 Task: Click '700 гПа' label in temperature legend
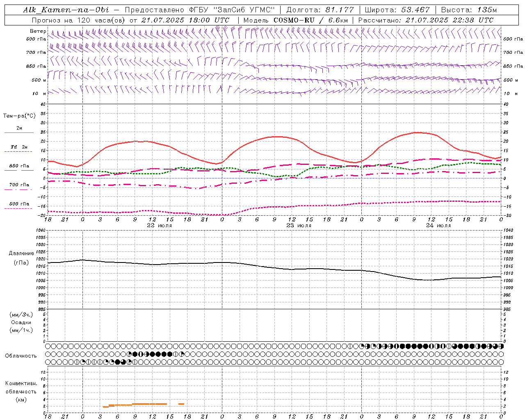(x=19, y=185)
